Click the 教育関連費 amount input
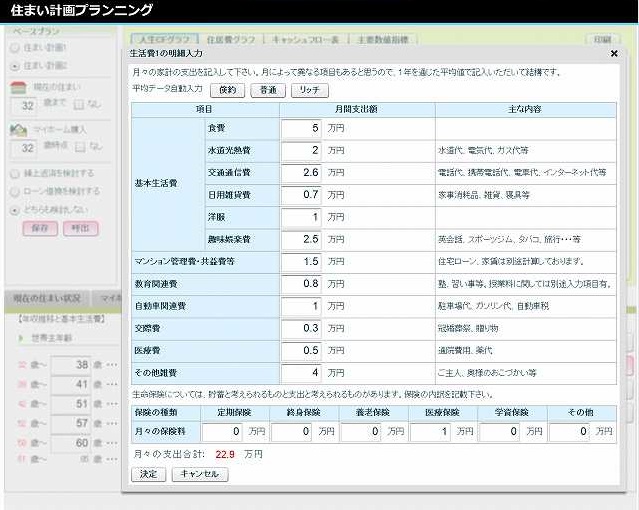The image size is (639, 510). click(301, 283)
